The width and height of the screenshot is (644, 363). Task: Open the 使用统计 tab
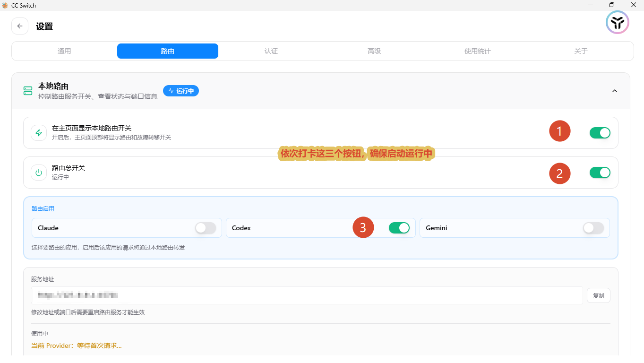pos(478,51)
